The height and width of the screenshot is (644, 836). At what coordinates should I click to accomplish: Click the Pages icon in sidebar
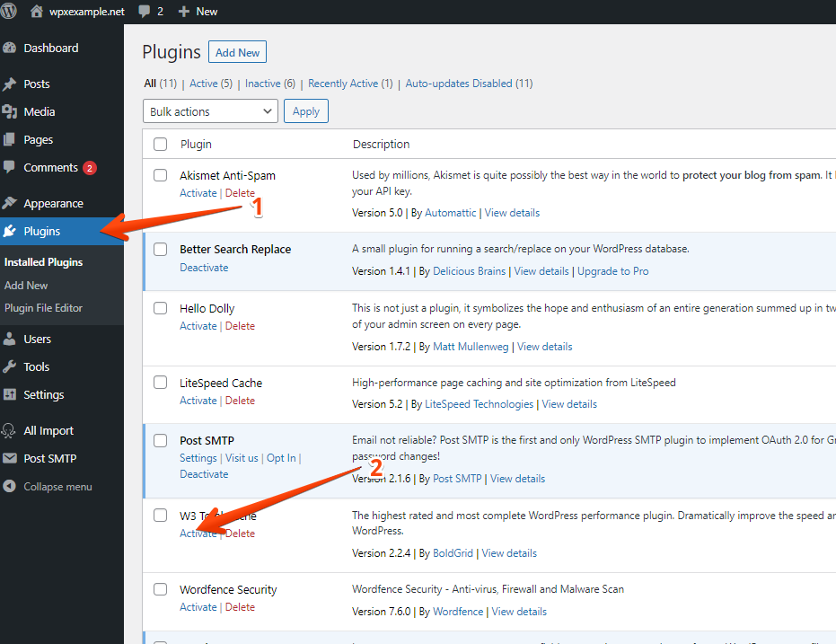(x=9, y=140)
